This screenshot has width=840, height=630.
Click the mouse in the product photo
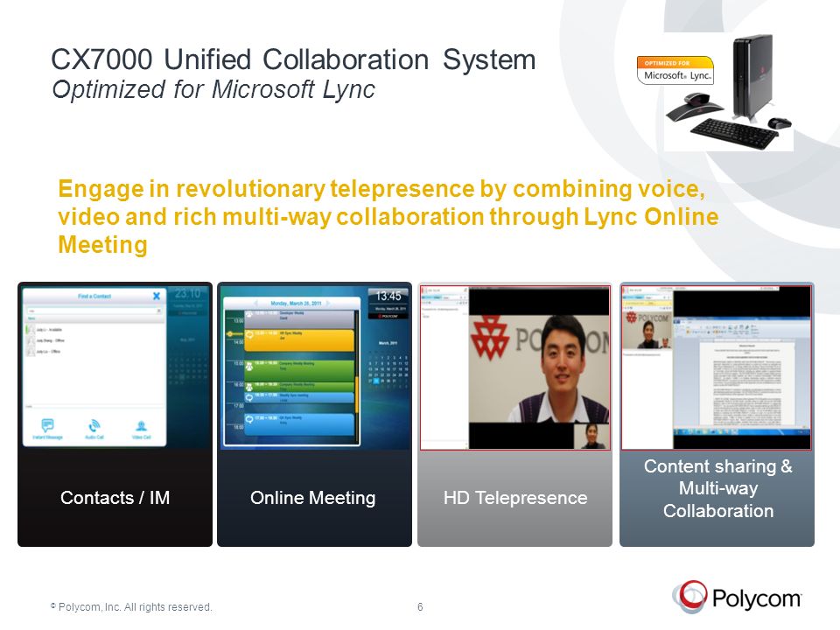[x=780, y=122]
